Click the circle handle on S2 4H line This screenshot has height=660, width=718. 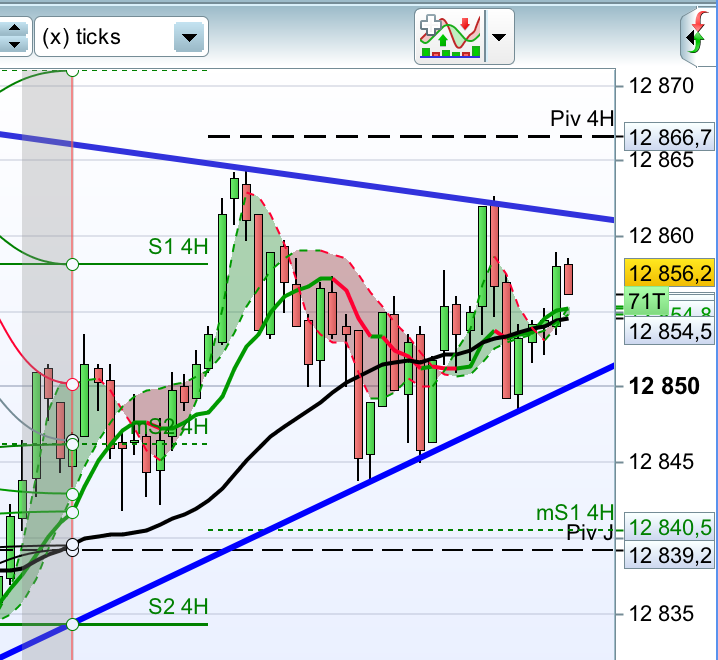coord(72,624)
